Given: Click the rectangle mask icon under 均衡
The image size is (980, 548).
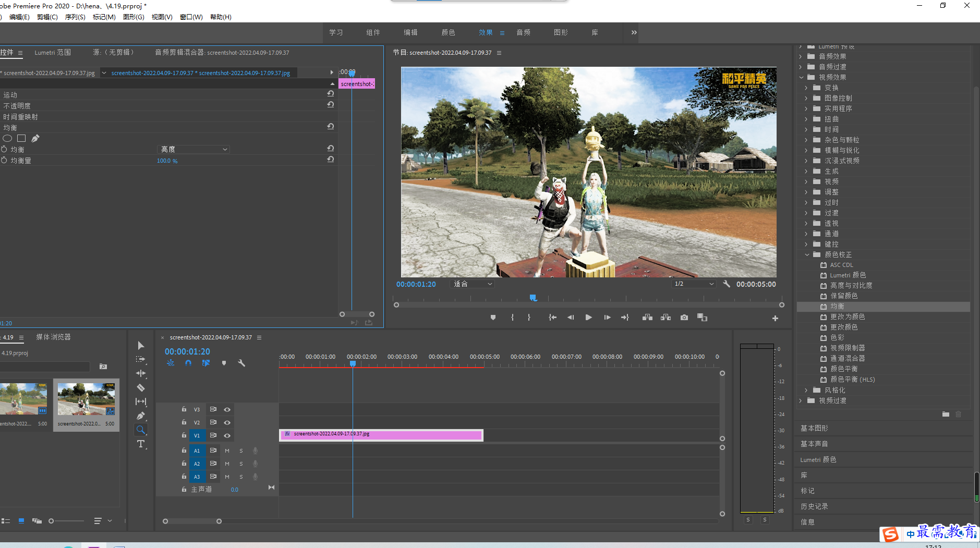Looking at the screenshot, I should (x=21, y=138).
